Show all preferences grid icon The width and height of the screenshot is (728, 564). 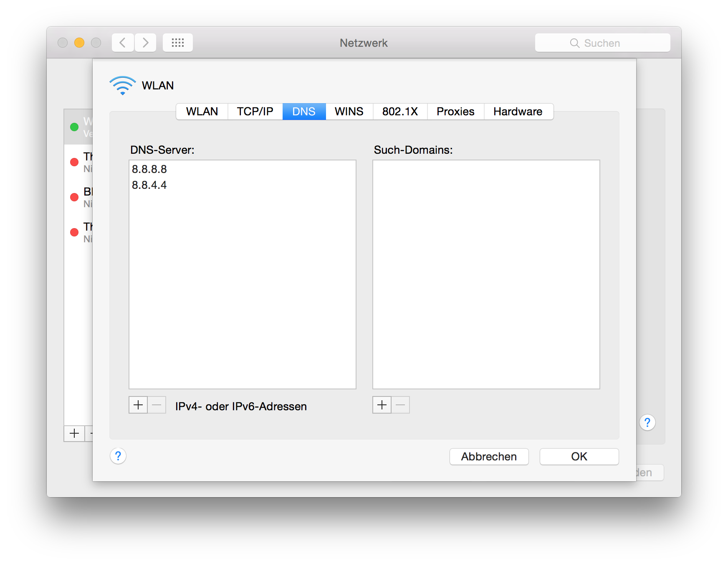178,43
